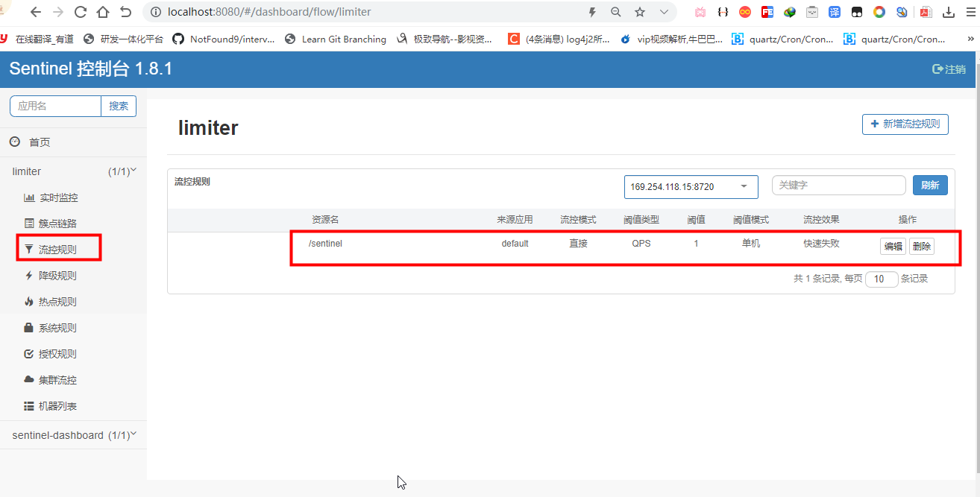The width and height of the screenshot is (980, 497).
Task: Open 降级规则 in the sidebar
Action: coord(58,276)
